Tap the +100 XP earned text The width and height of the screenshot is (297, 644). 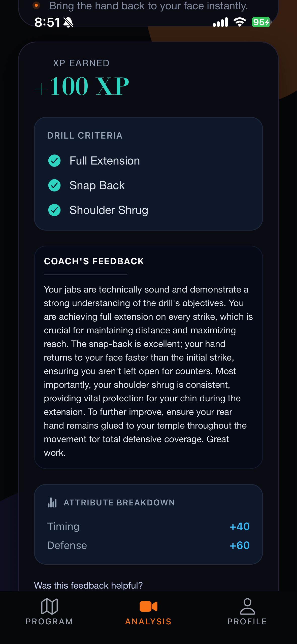point(82,86)
